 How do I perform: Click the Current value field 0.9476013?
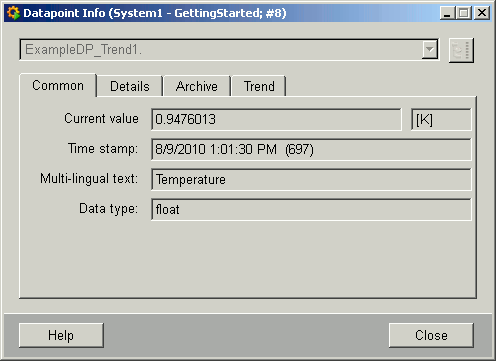[x=276, y=119]
